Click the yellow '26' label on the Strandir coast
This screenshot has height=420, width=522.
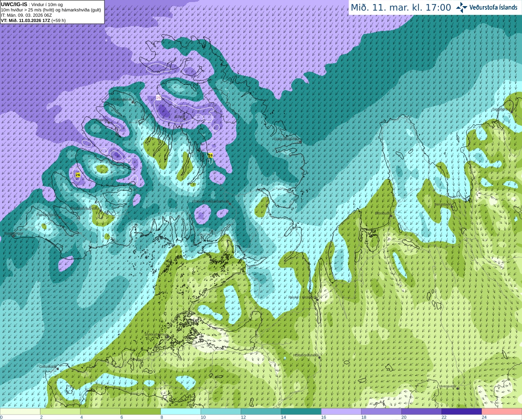coord(210,155)
